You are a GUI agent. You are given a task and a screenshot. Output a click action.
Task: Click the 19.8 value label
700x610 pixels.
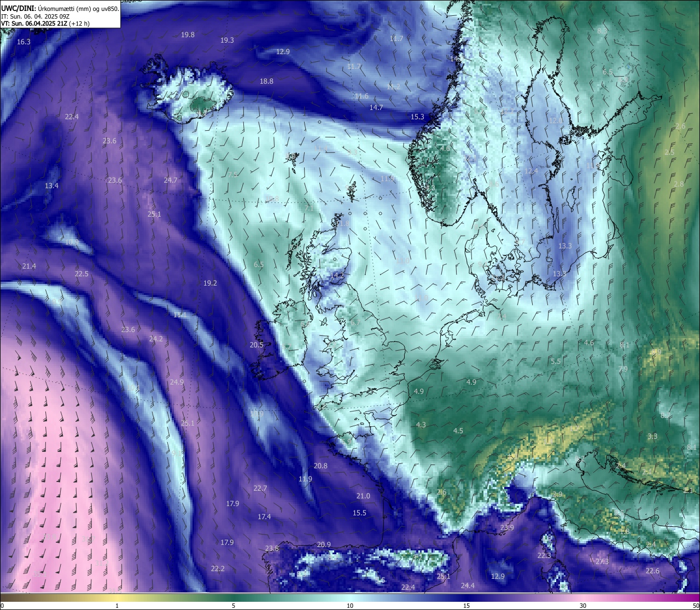point(188,34)
